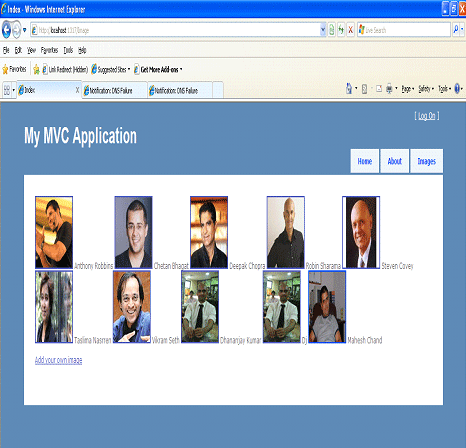Image resolution: width=466 pixels, height=448 pixels.
Task: Click the Log On link
Action: 427,116
